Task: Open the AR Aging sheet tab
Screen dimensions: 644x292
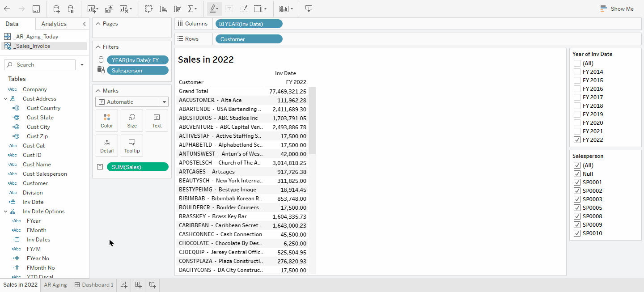Action: [x=55, y=285]
